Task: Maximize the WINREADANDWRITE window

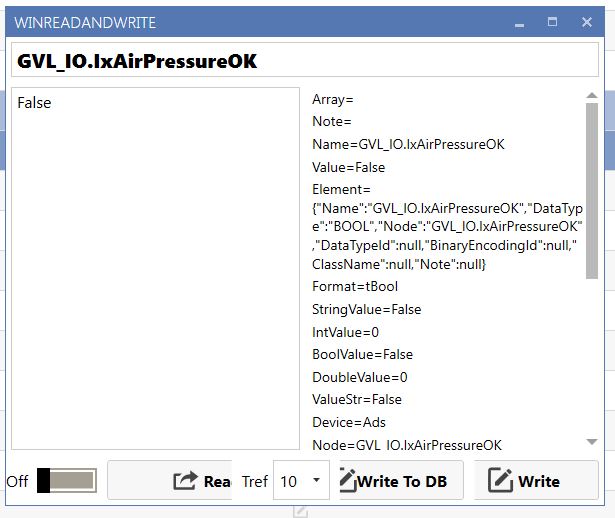Action: [552, 22]
